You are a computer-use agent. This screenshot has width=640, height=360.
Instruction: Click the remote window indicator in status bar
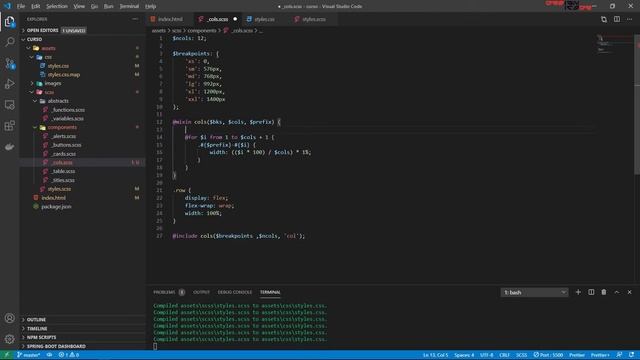pyautogui.click(x=7, y=355)
